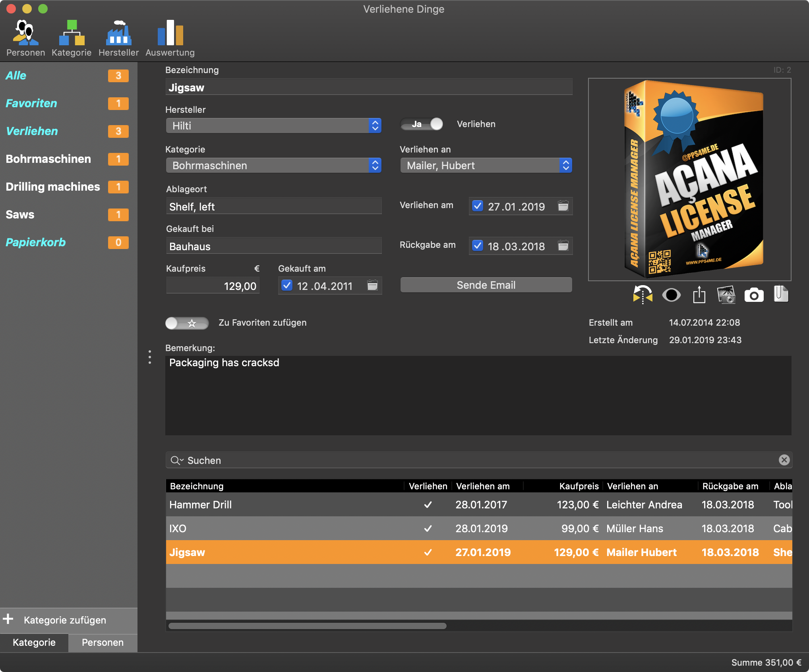Viewport: 809px width, 672px height.
Task: Click the Bezeichnung field containing Jigsaw
Action: pos(369,87)
